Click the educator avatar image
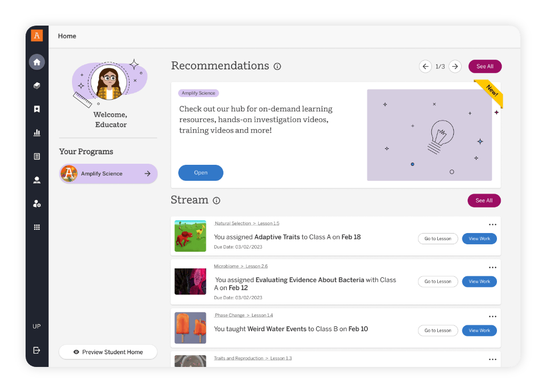The image size is (546, 392). click(x=109, y=83)
